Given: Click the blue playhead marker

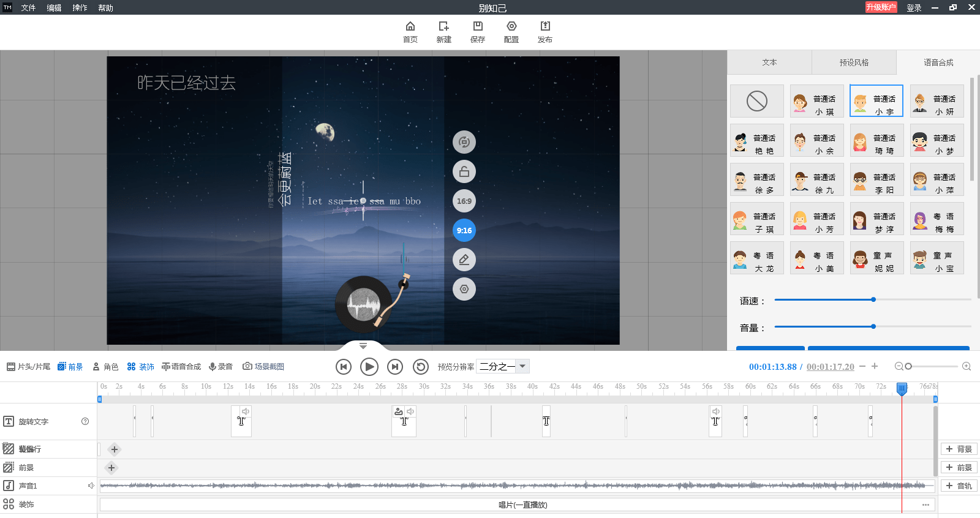Looking at the screenshot, I should (x=902, y=388).
